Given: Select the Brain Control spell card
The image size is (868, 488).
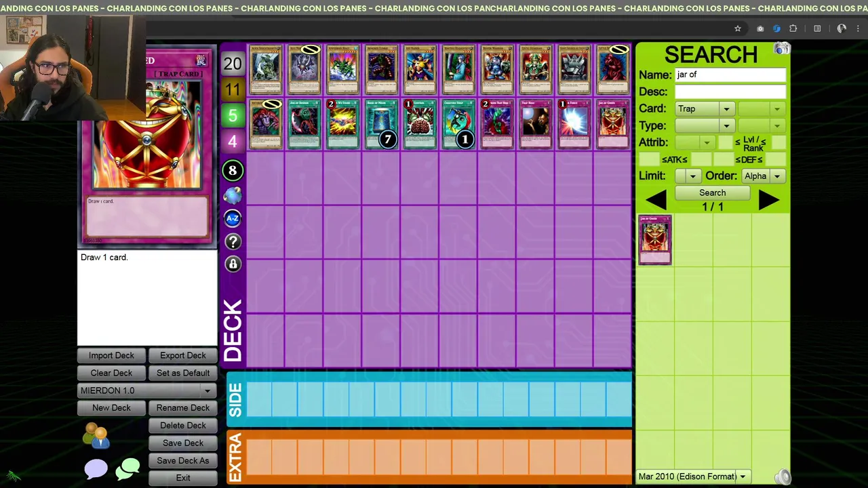Looking at the screenshot, I should point(420,124).
